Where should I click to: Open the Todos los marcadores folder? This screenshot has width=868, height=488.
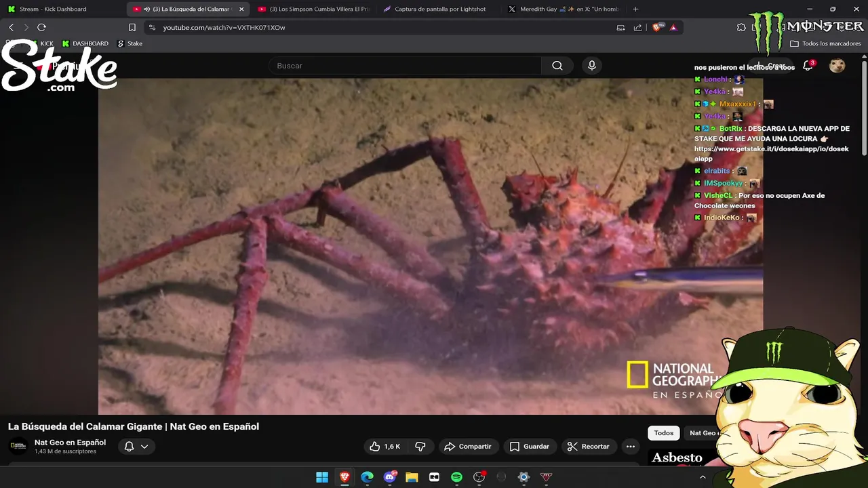(x=825, y=43)
